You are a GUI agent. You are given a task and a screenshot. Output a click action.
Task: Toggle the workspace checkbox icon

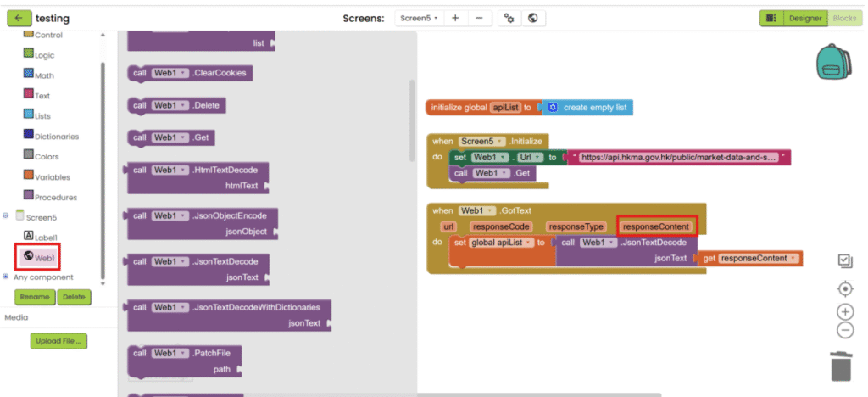coord(844,260)
